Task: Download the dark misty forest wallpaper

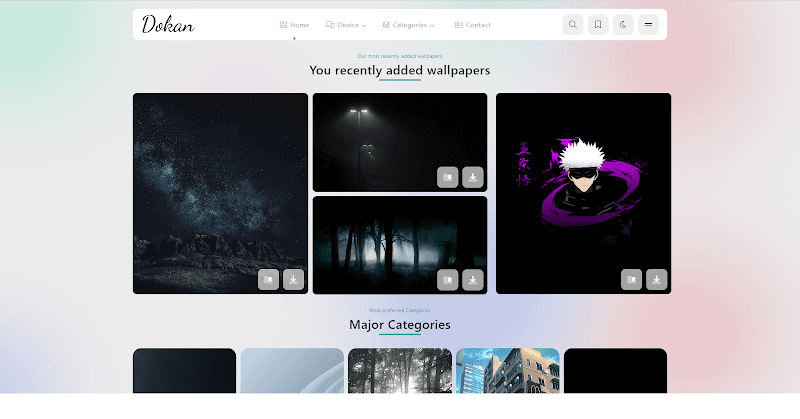Action: click(472, 280)
